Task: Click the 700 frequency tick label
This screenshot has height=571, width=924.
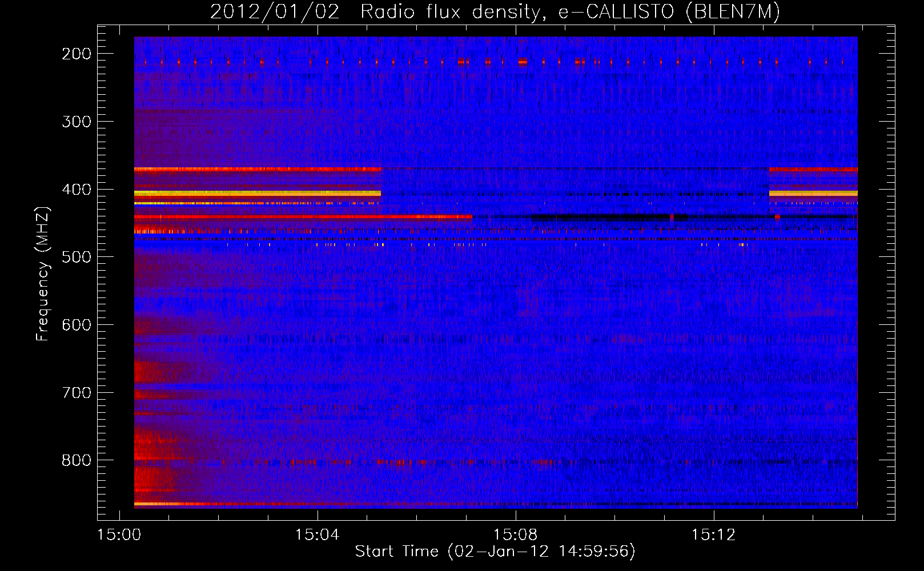Action: 77,393
